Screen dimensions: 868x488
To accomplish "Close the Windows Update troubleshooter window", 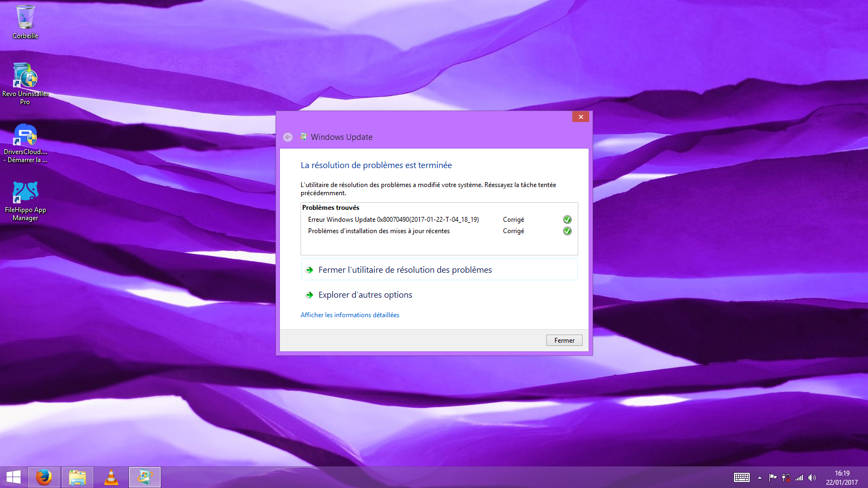I will 580,117.
